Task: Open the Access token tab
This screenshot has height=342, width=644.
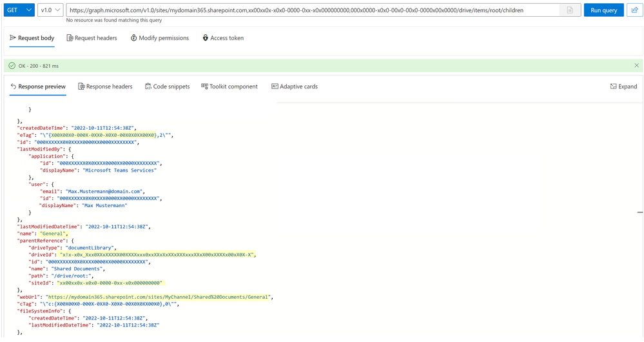Action: click(223, 38)
